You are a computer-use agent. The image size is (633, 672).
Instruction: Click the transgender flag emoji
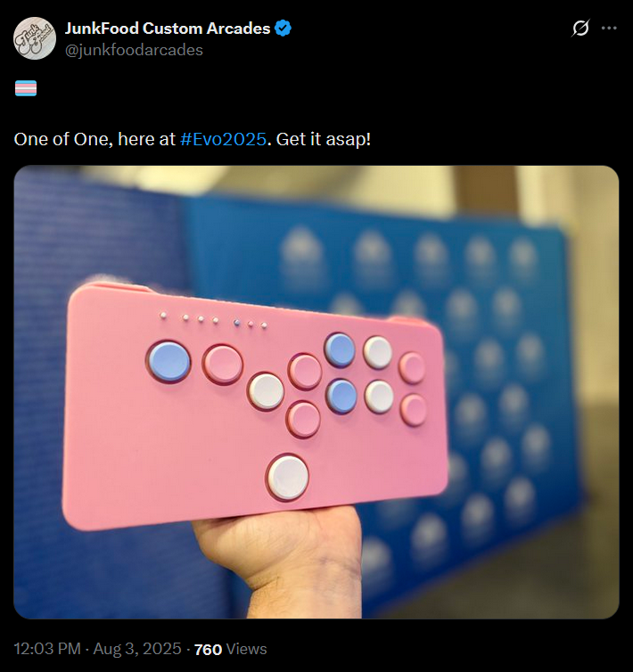(x=26, y=88)
